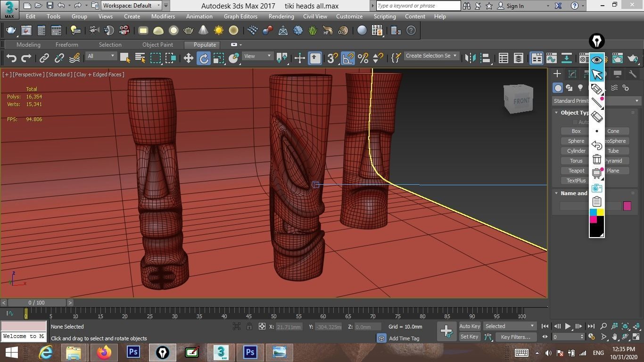Switch to the Object Paint ribbon tab
Viewport: 644px width, 362px height.
(157, 45)
